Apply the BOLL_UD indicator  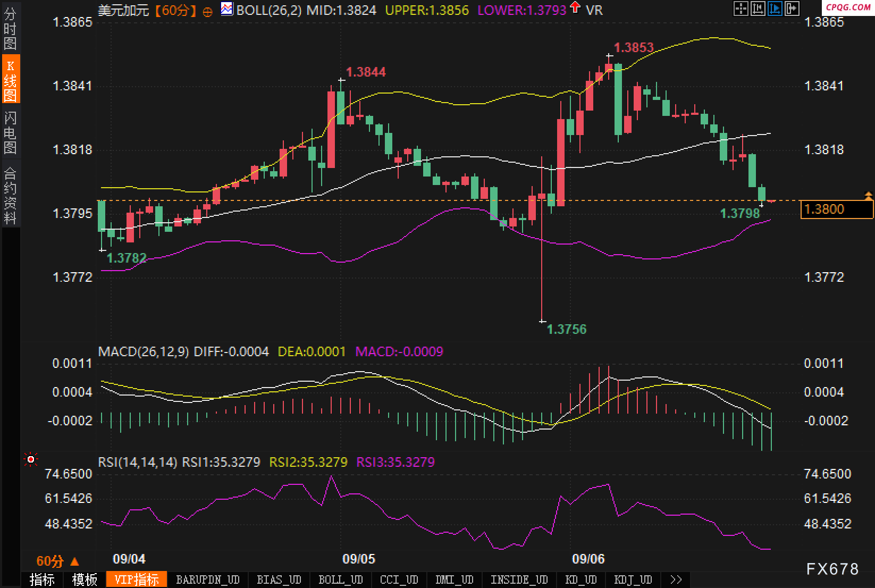[x=341, y=579]
